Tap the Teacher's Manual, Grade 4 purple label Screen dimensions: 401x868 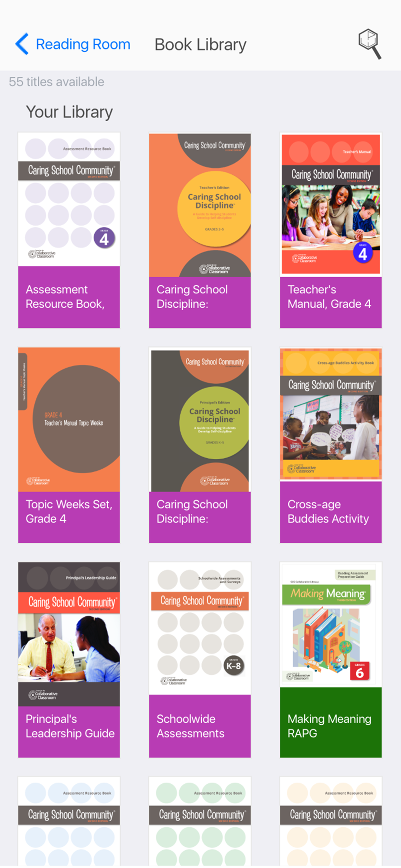tap(331, 302)
